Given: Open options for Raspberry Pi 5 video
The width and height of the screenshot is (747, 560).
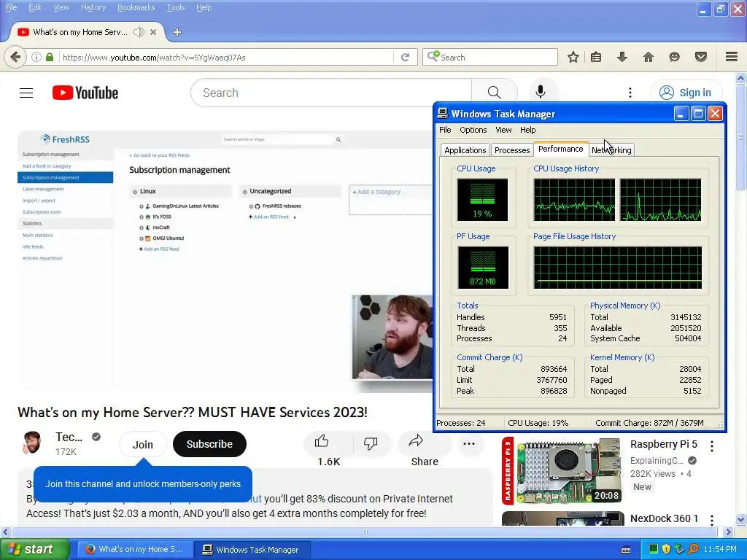Looking at the screenshot, I should (712, 446).
